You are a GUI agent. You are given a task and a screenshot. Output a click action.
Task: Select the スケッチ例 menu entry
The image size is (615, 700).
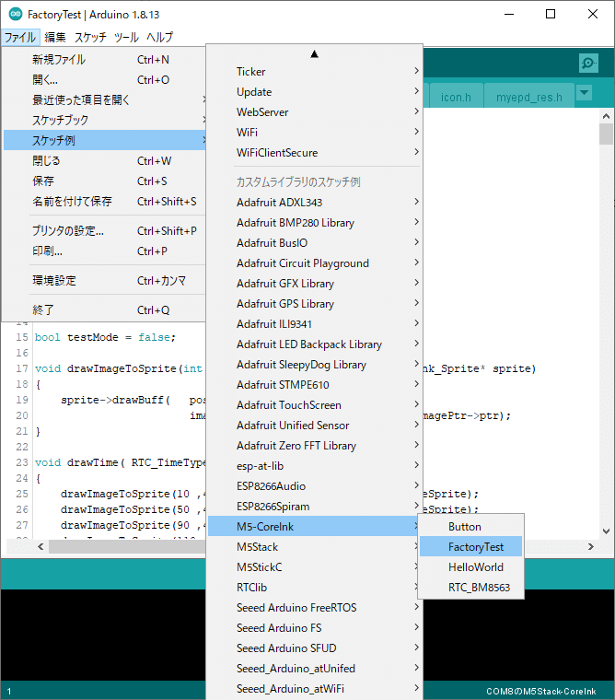(104, 140)
